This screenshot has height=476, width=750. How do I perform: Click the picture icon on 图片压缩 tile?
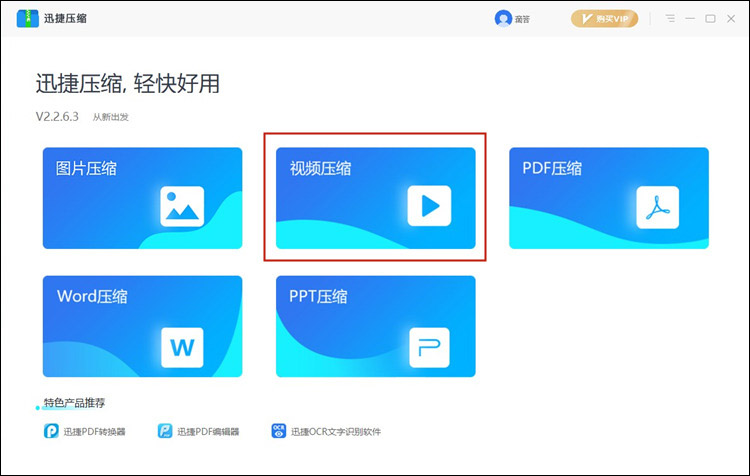(x=182, y=206)
